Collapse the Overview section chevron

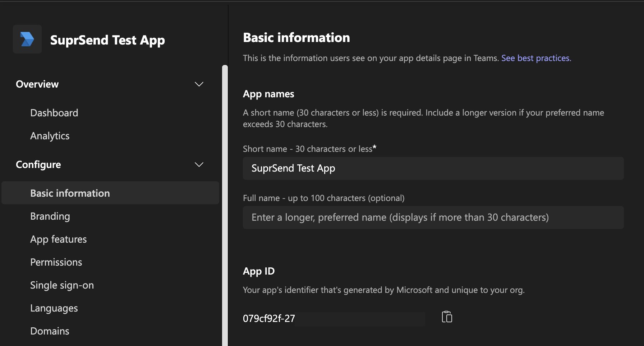coord(199,84)
